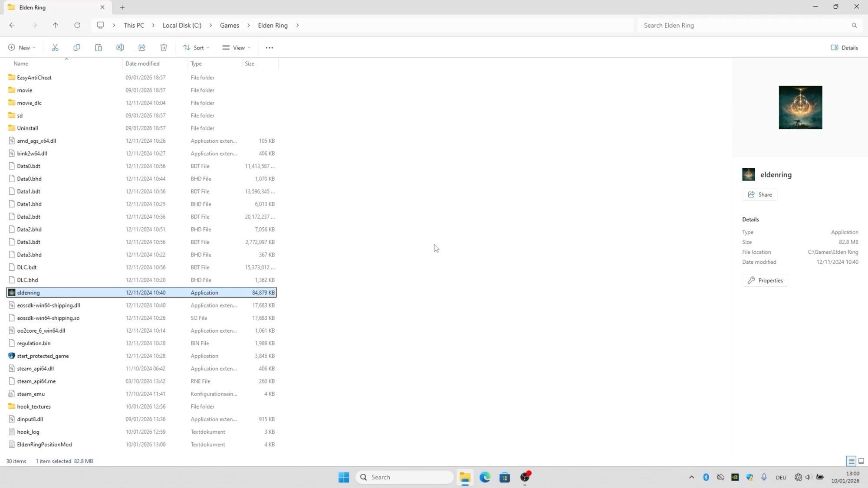This screenshot has width=868, height=488.
Task: Click the Properties button in details pane
Action: coord(765,281)
